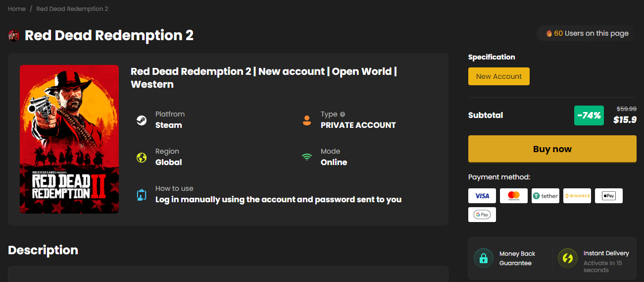Click the Steam platform icon
The image size is (644, 282).
coord(142,120)
